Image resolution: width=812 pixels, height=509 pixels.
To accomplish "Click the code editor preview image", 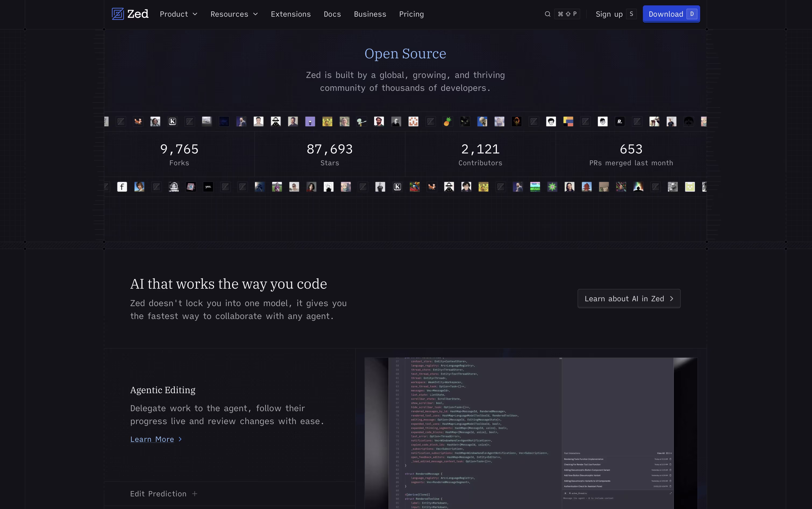I will pyautogui.click(x=531, y=433).
